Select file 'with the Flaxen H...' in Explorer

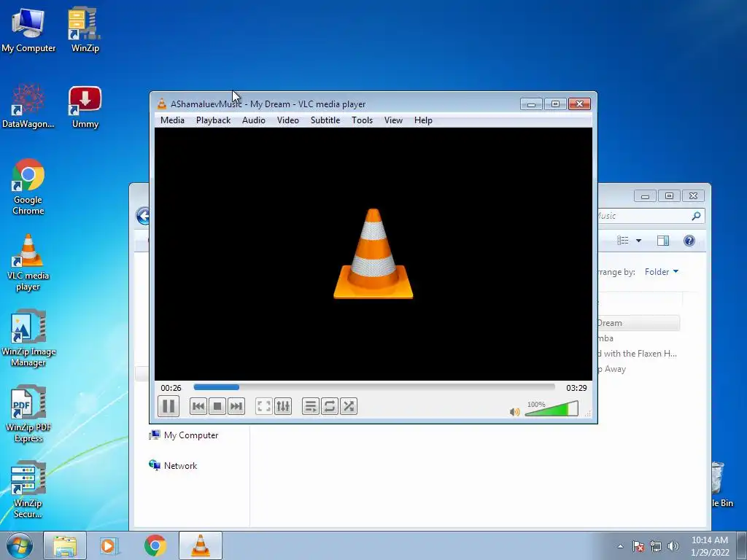(638, 354)
